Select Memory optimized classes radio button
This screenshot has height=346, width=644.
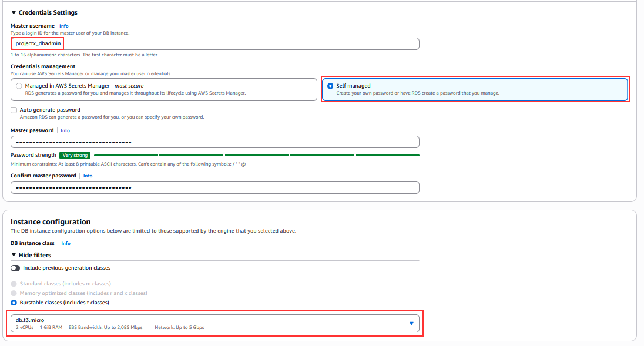click(x=14, y=293)
